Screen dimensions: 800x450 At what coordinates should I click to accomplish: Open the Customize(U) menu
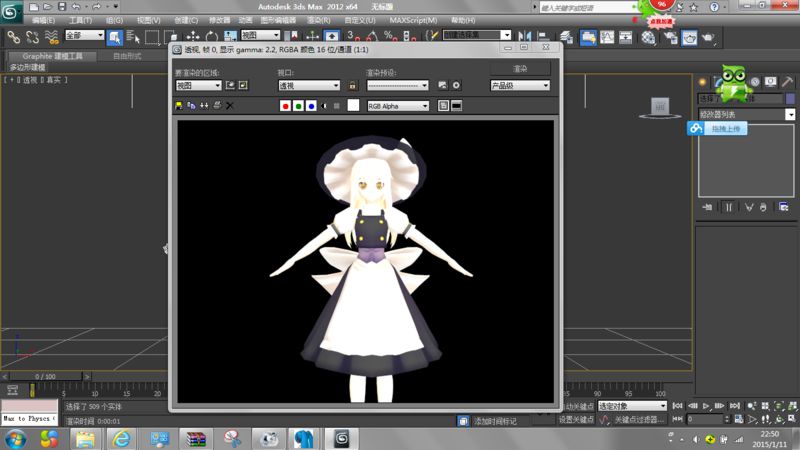point(360,20)
